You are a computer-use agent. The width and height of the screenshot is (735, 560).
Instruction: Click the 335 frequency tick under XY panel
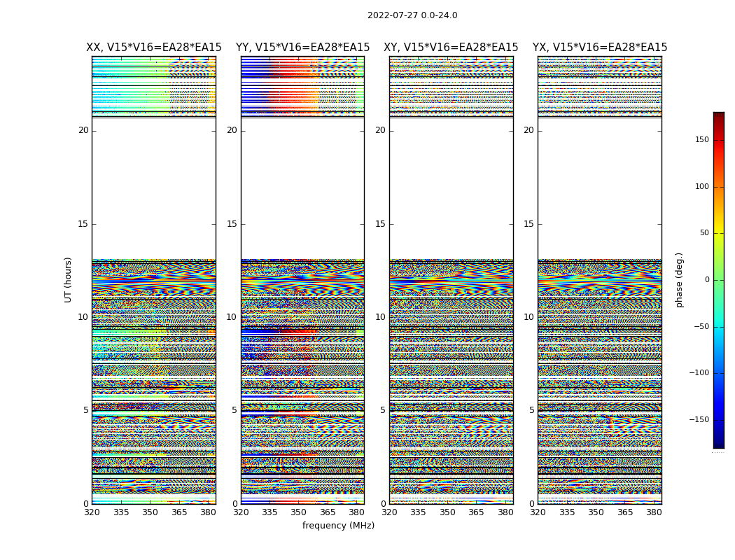click(x=418, y=512)
